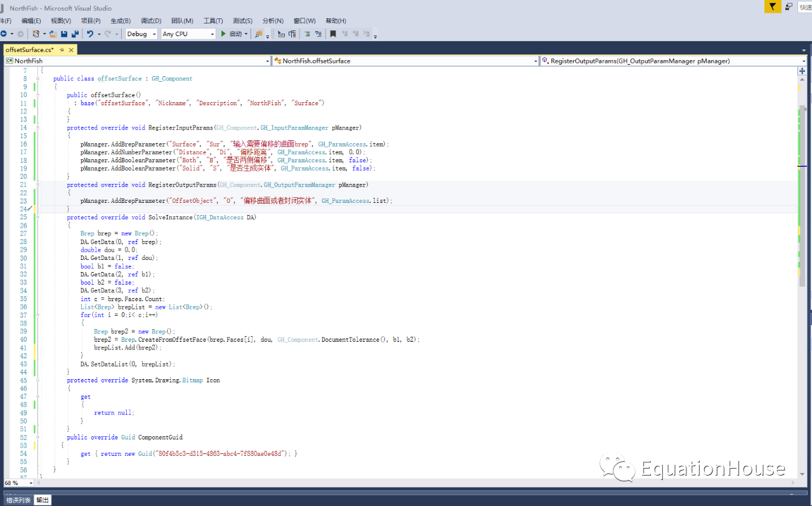812x506 pixels.
Task: Click the Open File folder icon
Action: [53, 34]
